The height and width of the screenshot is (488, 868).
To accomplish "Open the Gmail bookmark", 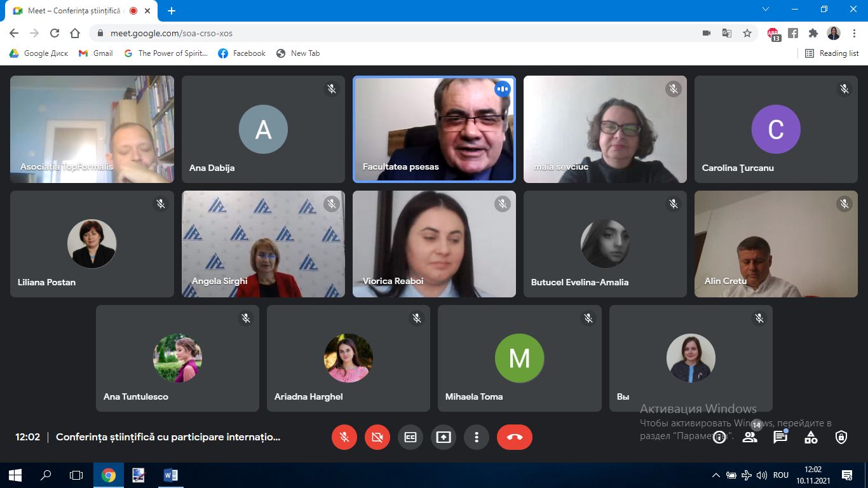I will coord(96,53).
